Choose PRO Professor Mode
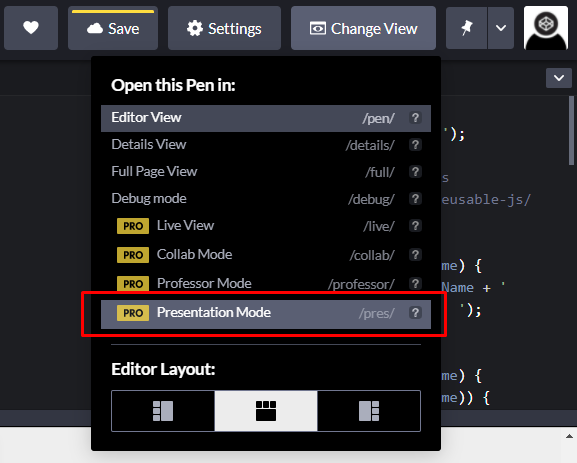 click(266, 284)
